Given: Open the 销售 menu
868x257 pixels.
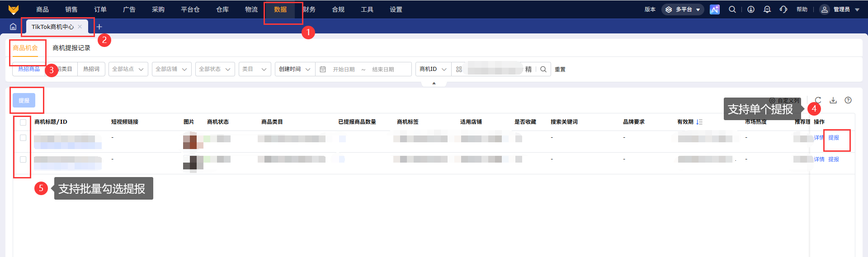Looking at the screenshot, I should coord(71,9).
